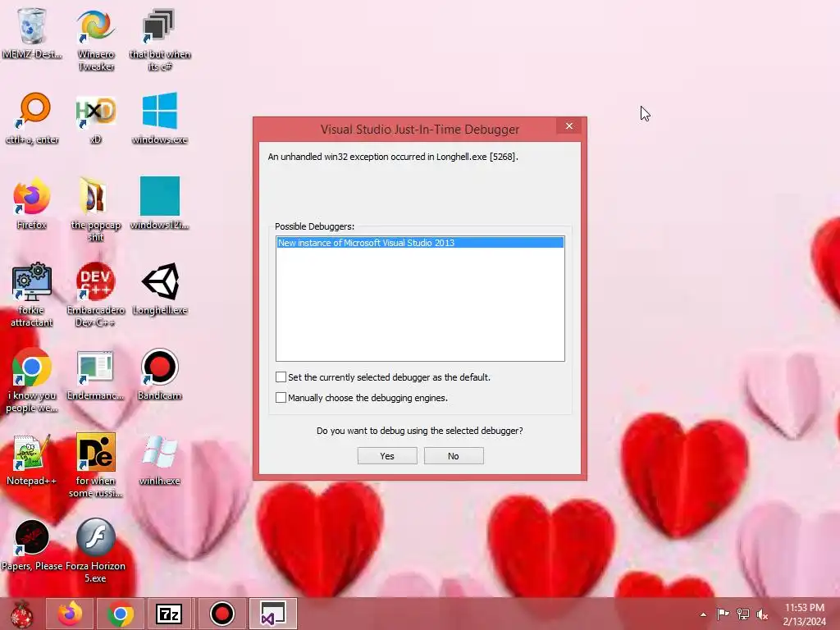Open Action Center flag in tray
The image size is (840, 630).
click(x=724, y=614)
